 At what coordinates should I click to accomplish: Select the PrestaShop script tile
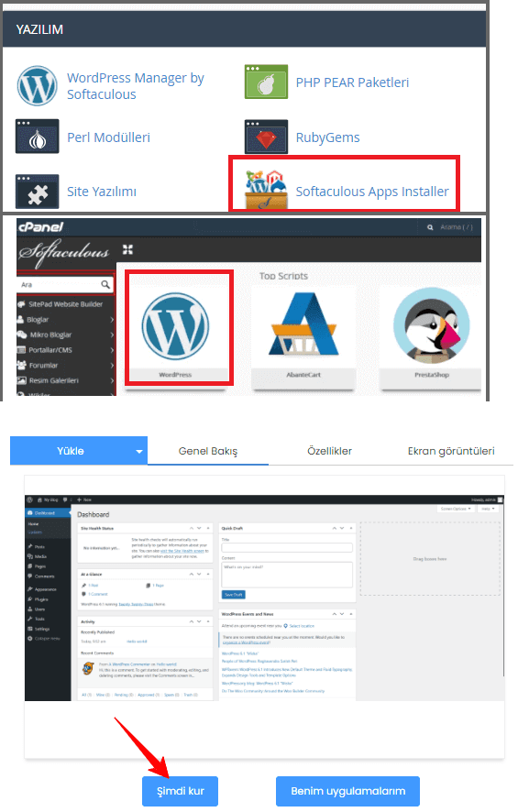pyautogui.click(x=431, y=337)
